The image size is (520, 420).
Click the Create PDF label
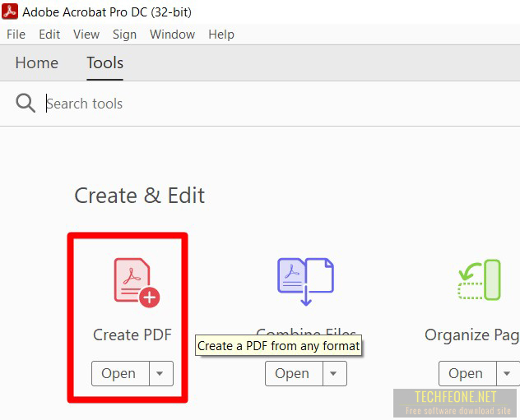pyautogui.click(x=132, y=335)
